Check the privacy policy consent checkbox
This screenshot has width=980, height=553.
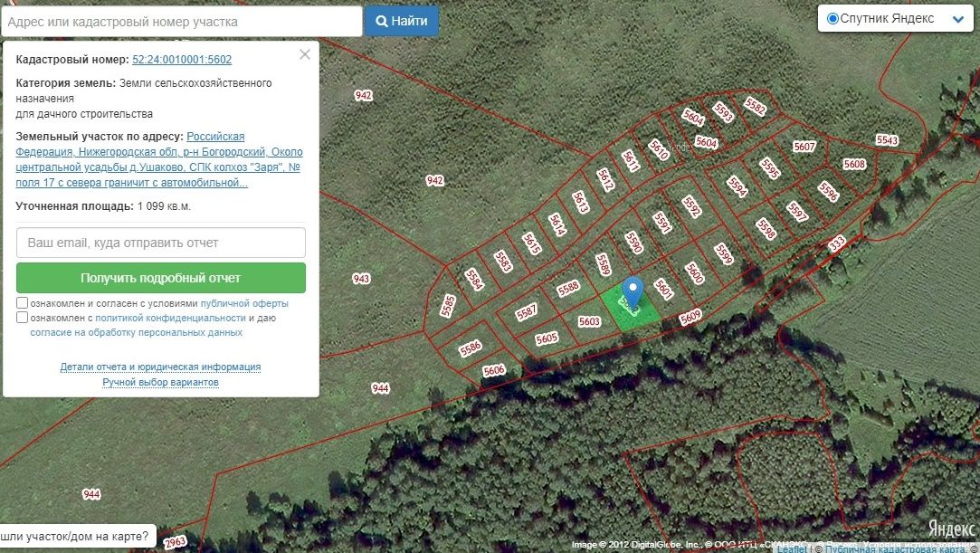coord(22,318)
